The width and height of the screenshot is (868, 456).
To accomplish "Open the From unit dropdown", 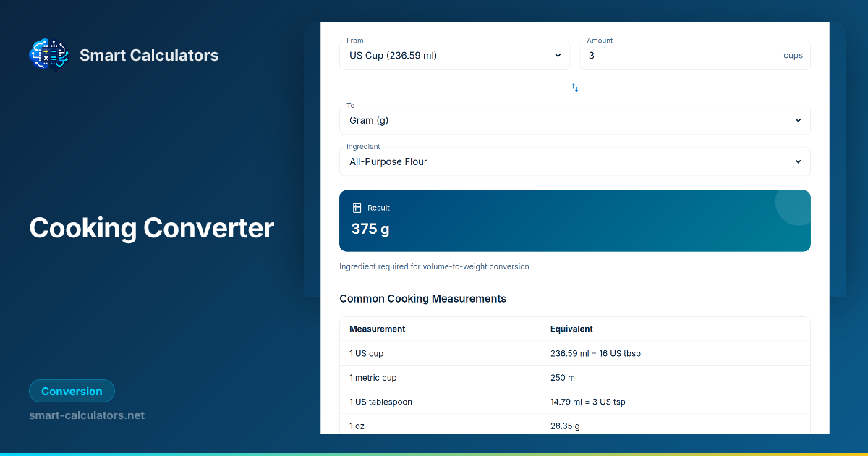I will (455, 56).
